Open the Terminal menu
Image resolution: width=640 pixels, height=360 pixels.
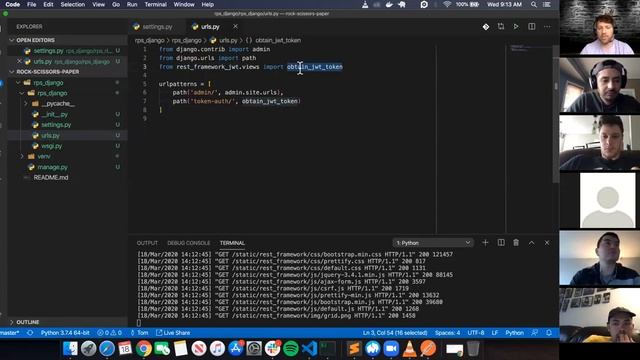point(156,4)
